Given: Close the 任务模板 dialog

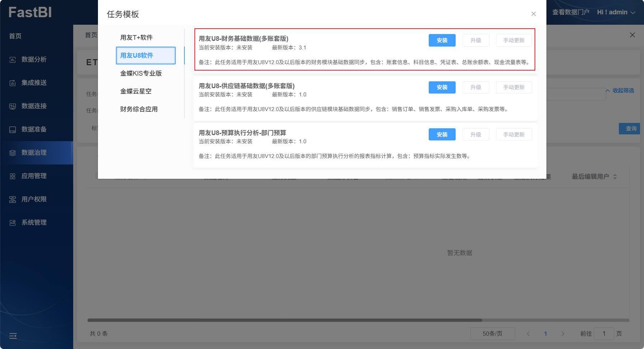Looking at the screenshot, I should point(533,14).
